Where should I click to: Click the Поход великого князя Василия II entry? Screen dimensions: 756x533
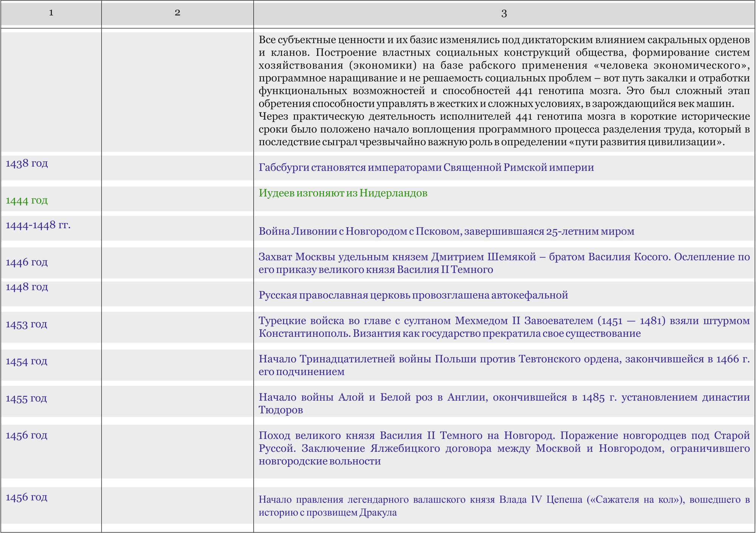(x=504, y=448)
